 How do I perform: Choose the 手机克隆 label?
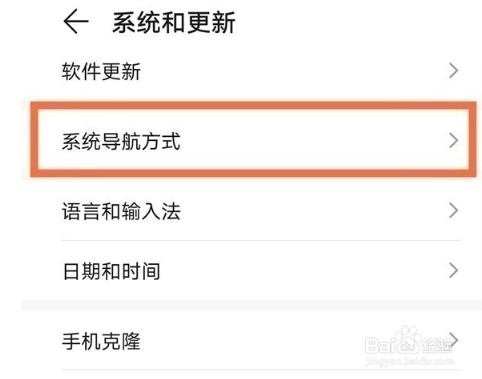pos(101,341)
